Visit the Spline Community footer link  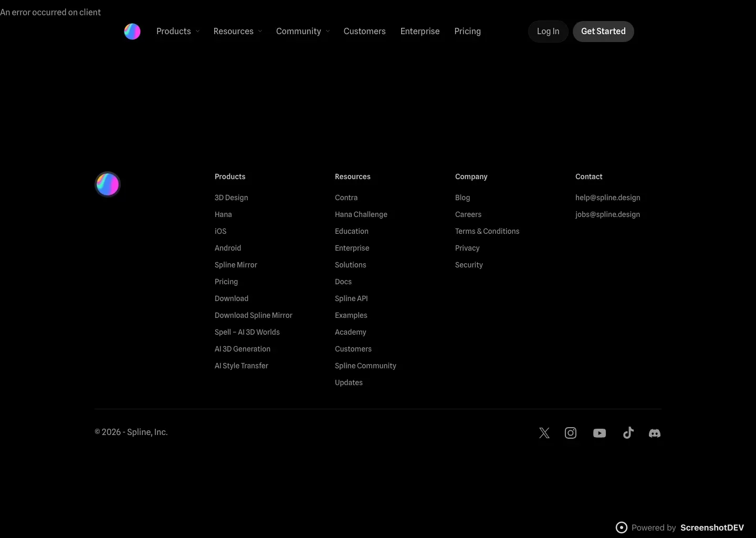click(x=366, y=366)
